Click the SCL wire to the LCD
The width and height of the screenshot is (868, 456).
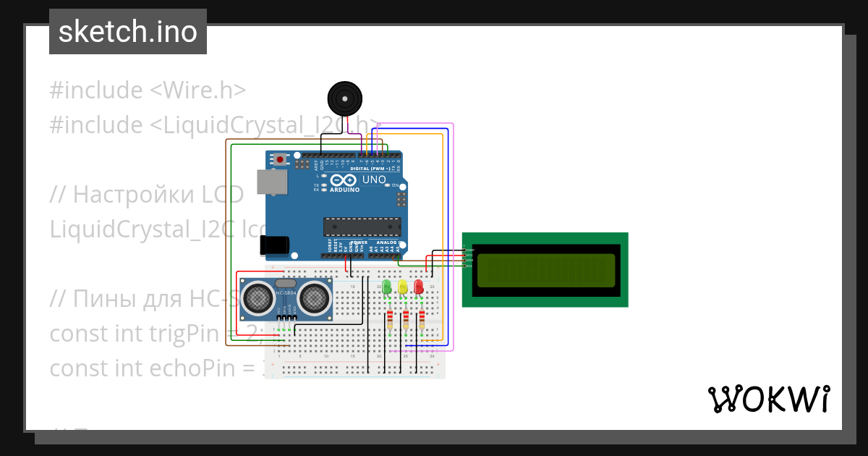(x=448, y=266)
